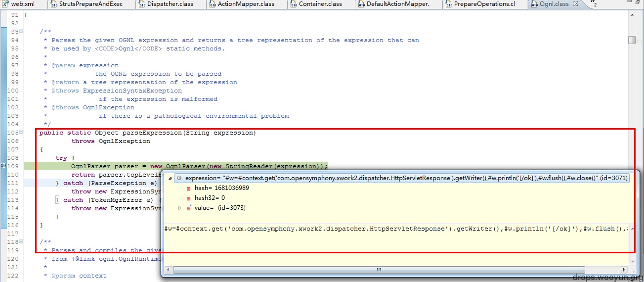Show the hidden editors overflow list
This screenshot has width=644, height=282.
click(593, 4)
